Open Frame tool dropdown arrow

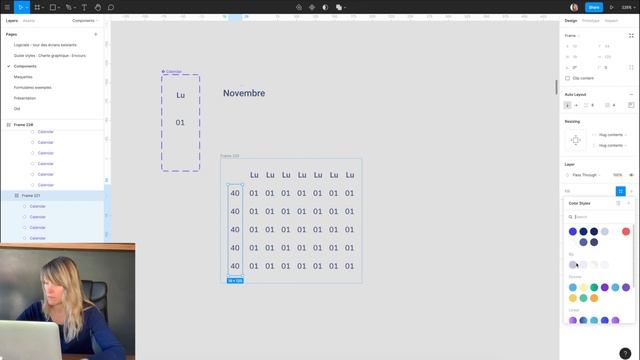43,7
